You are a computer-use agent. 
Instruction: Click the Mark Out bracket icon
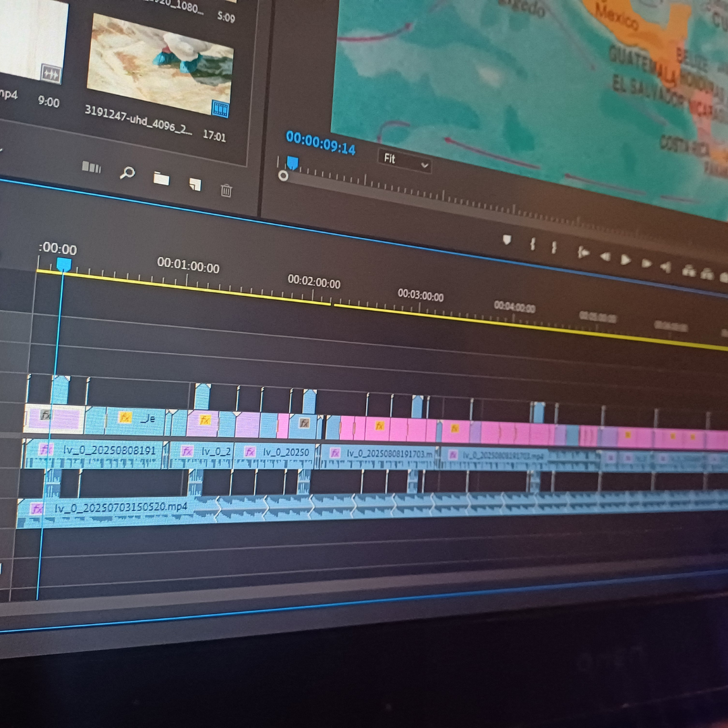[x=554, y=247]
